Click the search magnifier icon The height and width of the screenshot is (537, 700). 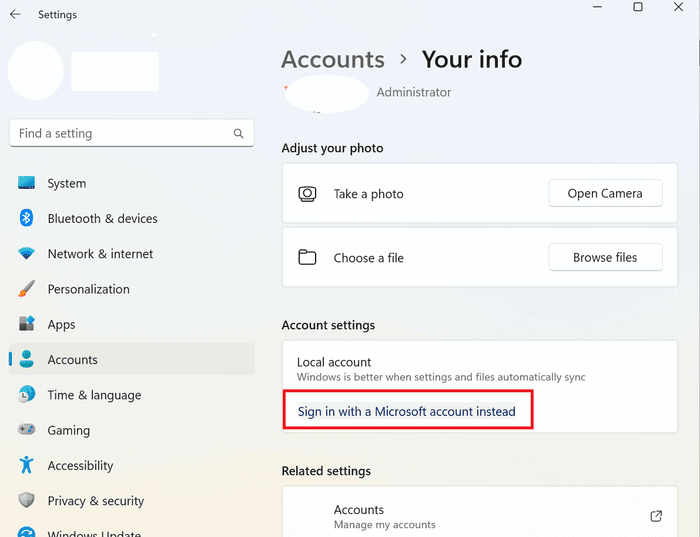(238, 133)
